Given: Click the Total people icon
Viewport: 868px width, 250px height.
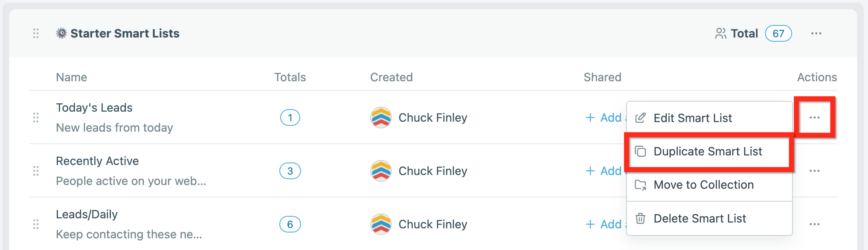Looking at the screenshot, I should (x=720, y=33).
